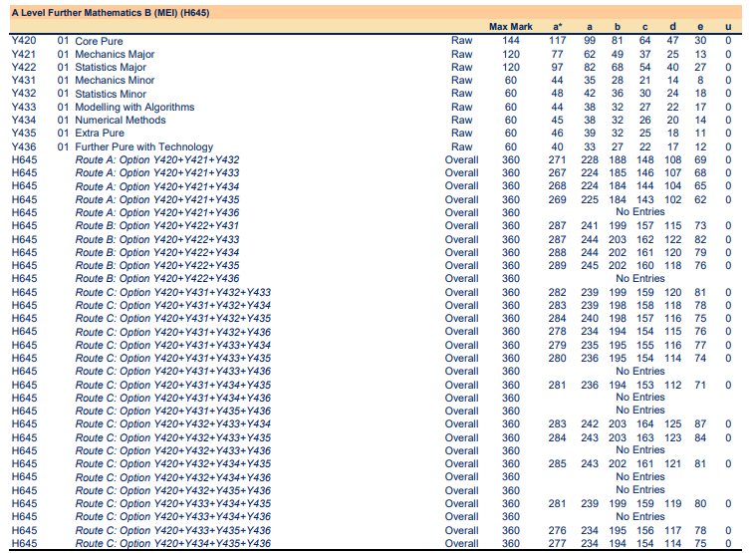Select 'Route A: Option Y420+Y421+Y433'

click(157, 172)
